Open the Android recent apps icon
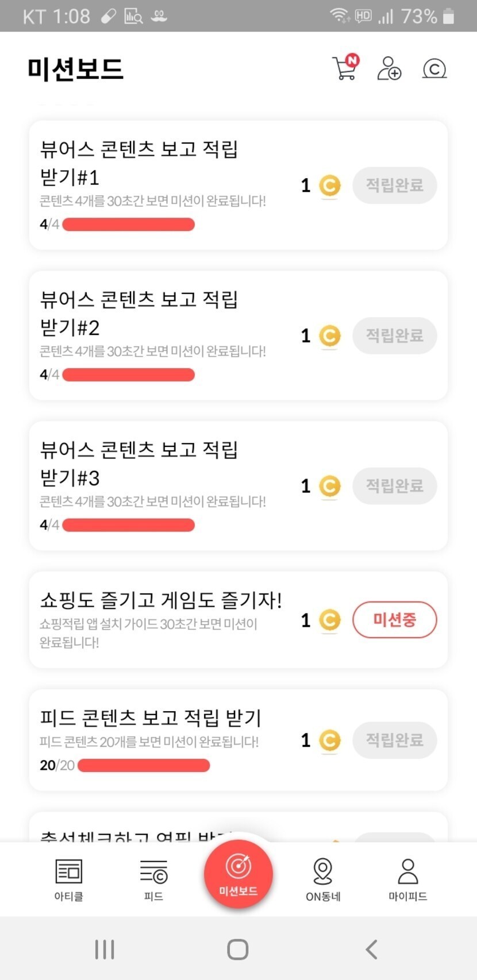 pos(105,949)
